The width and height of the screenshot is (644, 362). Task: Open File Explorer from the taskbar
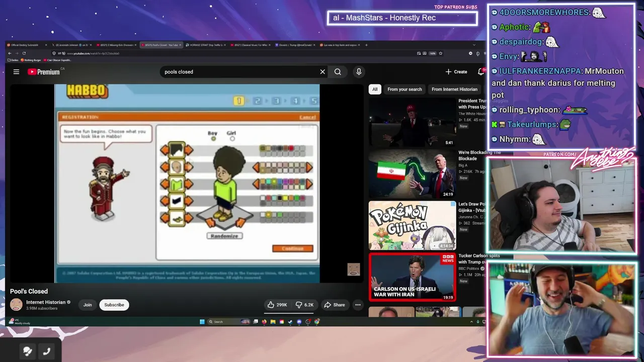(x=273, y=322)
